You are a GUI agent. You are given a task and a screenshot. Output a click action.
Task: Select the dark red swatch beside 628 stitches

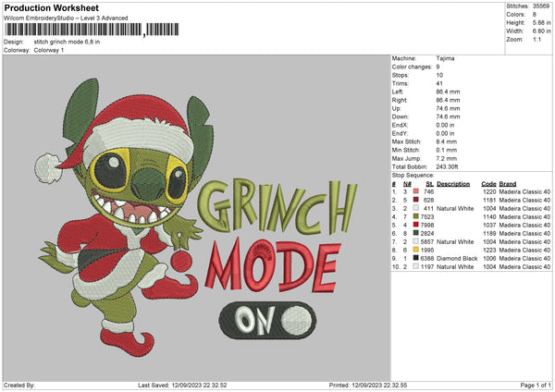tap(416, 200)
